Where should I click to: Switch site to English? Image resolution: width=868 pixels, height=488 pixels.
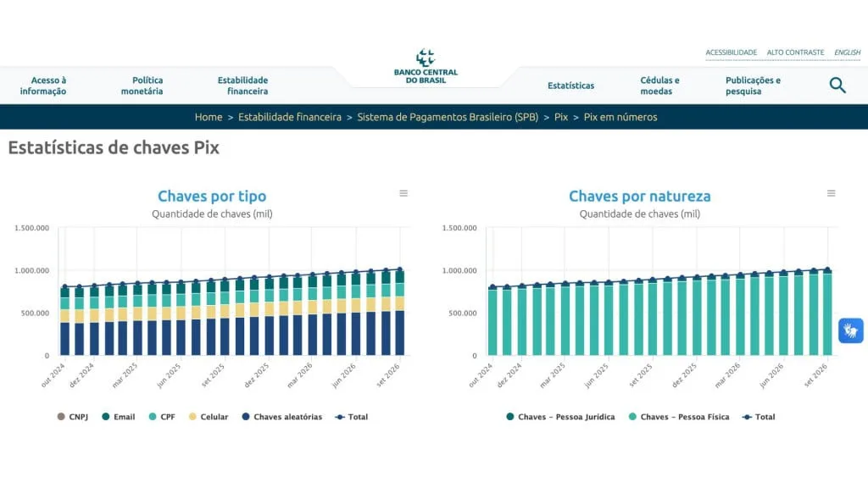click(x=848, y=53)
